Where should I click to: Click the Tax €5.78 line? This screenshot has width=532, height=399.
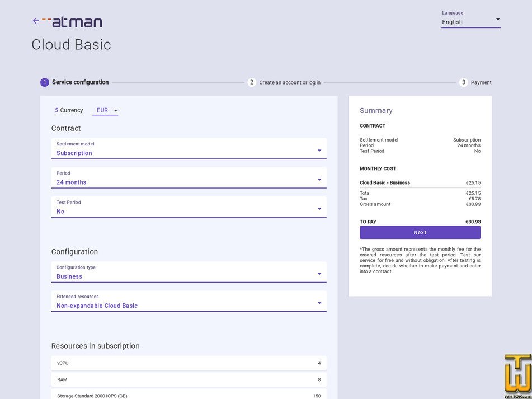(x=420, y=199)
